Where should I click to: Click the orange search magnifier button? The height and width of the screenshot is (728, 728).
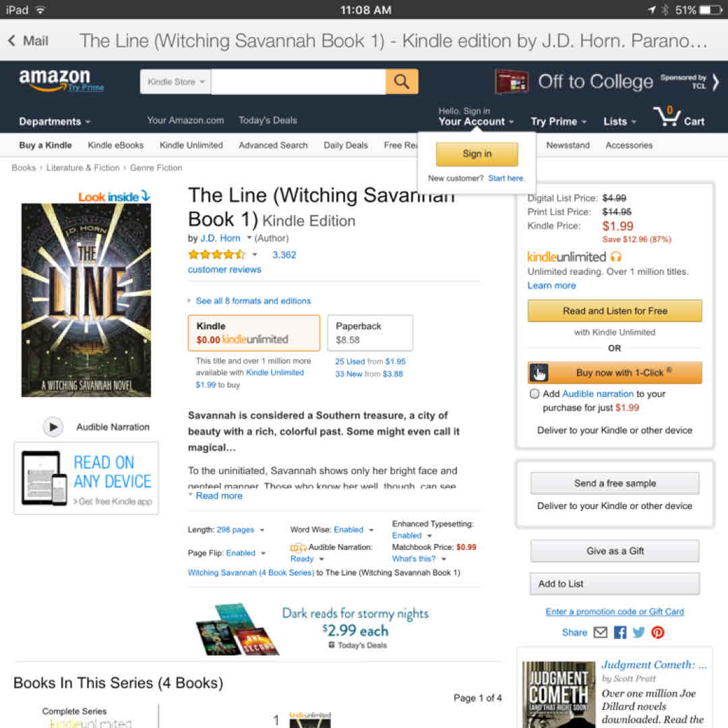pos(402,82)
